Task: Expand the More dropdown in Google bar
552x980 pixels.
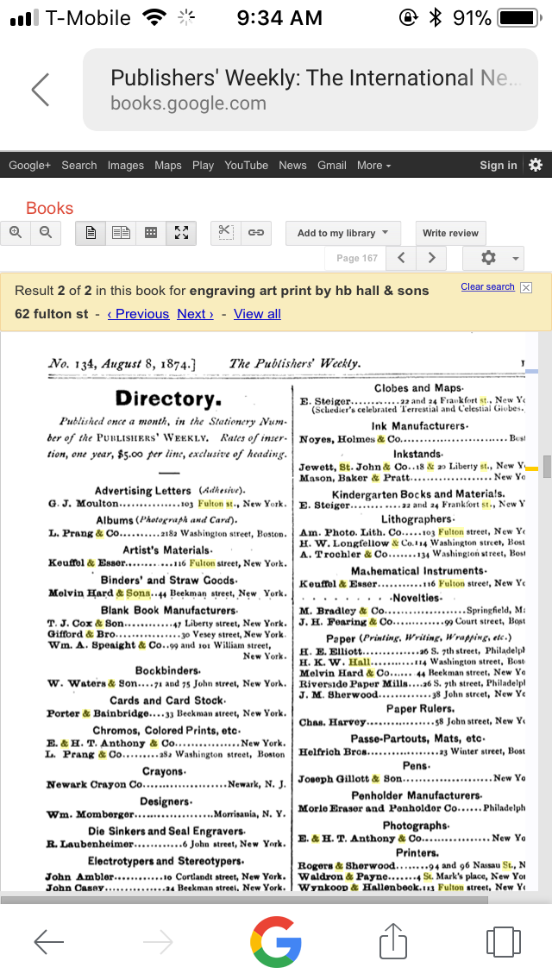Action: (x=373, y=165)
